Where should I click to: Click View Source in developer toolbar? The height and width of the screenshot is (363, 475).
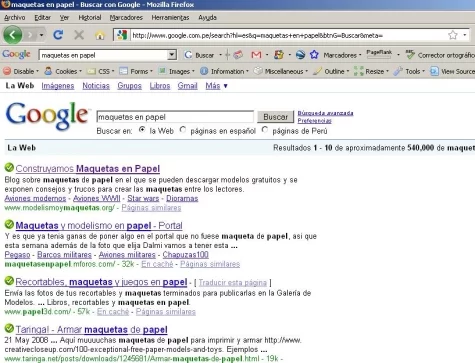(452, 71)
